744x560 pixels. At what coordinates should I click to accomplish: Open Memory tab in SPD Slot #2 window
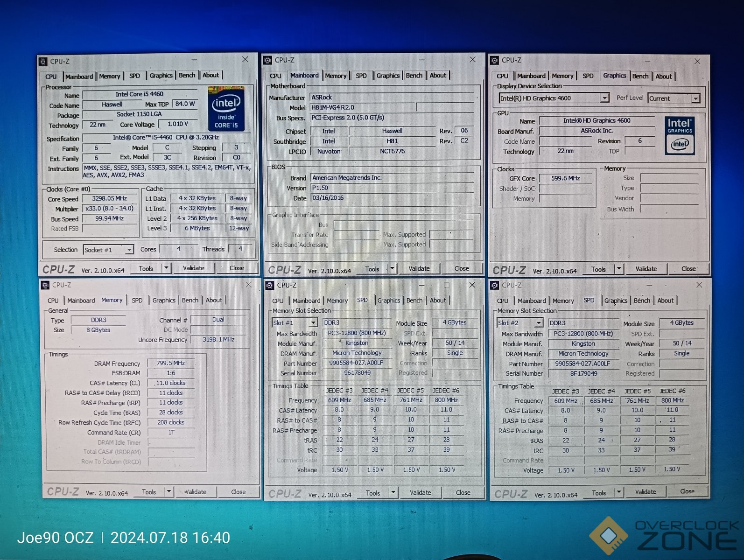[563, 301]
